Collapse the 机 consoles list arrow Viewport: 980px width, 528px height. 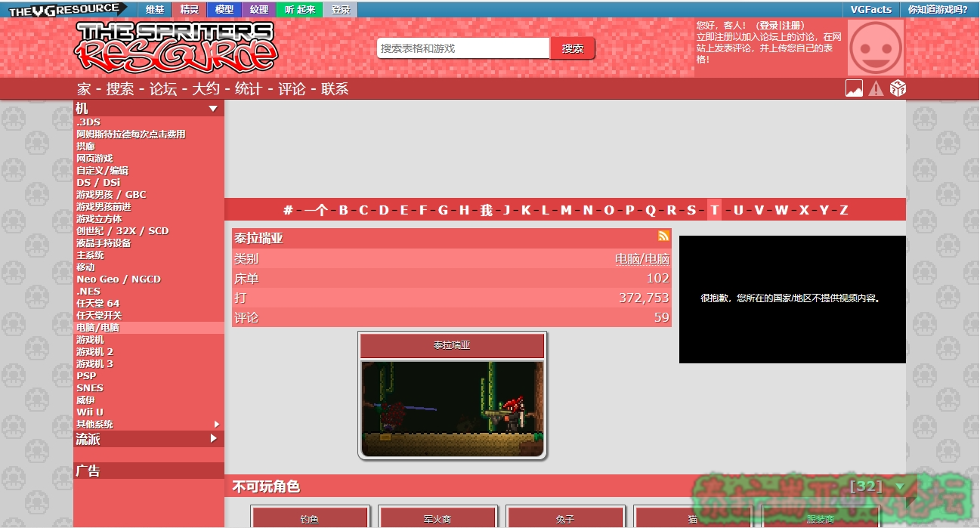click(213, 109)
